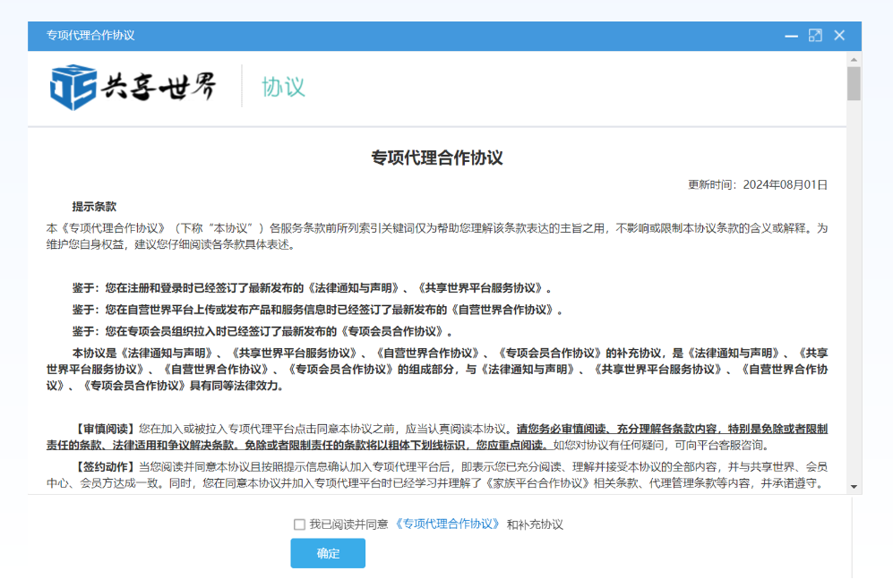
Task: Close the 专项代理合作协议 dialog
Action: (x=839, y=36)
